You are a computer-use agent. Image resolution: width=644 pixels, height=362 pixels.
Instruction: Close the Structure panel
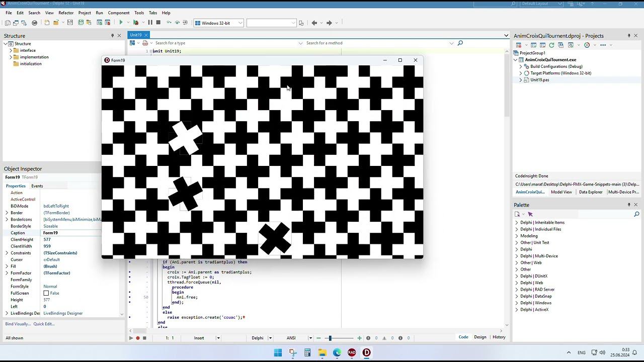pyautogui.click(x=119, y=36)
